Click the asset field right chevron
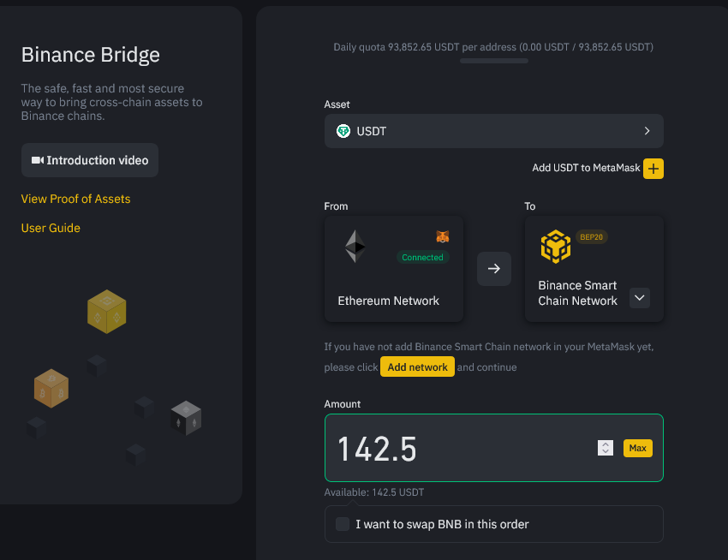 click(x=647, y=131)
